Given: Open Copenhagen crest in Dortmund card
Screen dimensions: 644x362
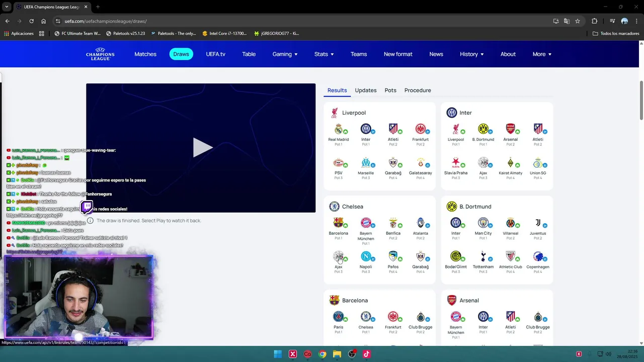Looking at the screenshot, I should pos(537,256).
